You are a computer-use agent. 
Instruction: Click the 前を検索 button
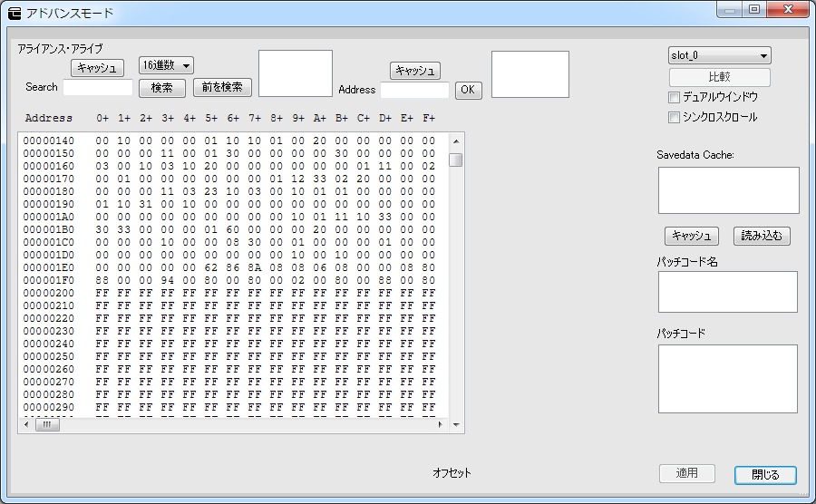click(222, 87)
